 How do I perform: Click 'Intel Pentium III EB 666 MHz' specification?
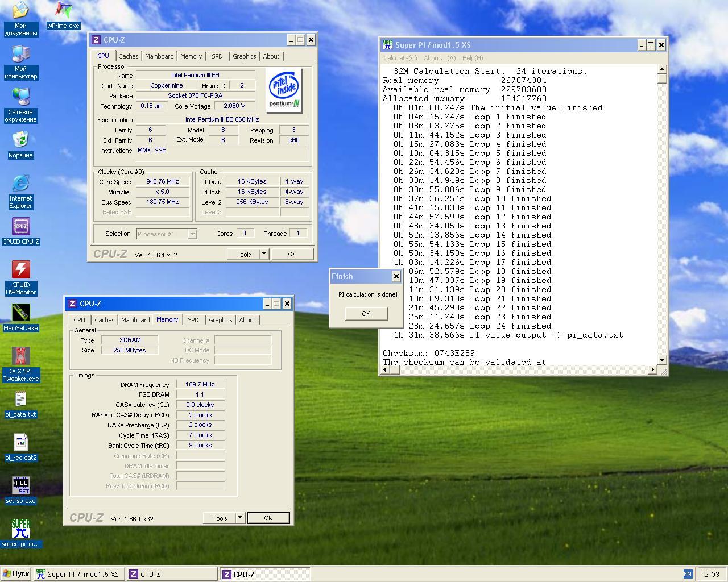222,120
